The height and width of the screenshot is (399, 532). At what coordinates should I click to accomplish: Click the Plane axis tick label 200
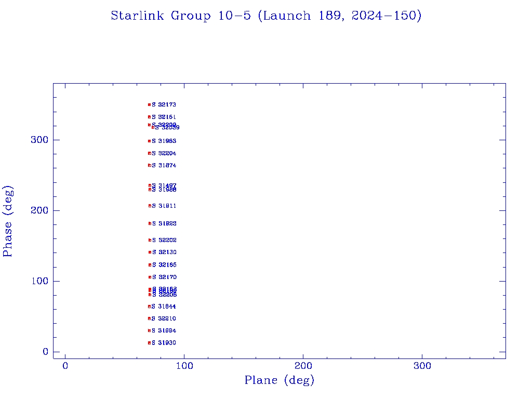click(x=303, y=366)
